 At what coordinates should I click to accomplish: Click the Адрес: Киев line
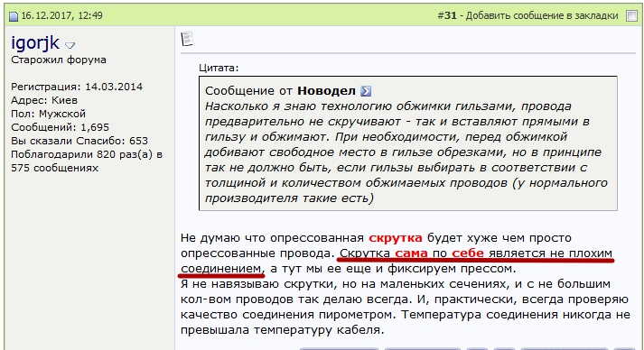pyautogui.click(x=44, y=100)
